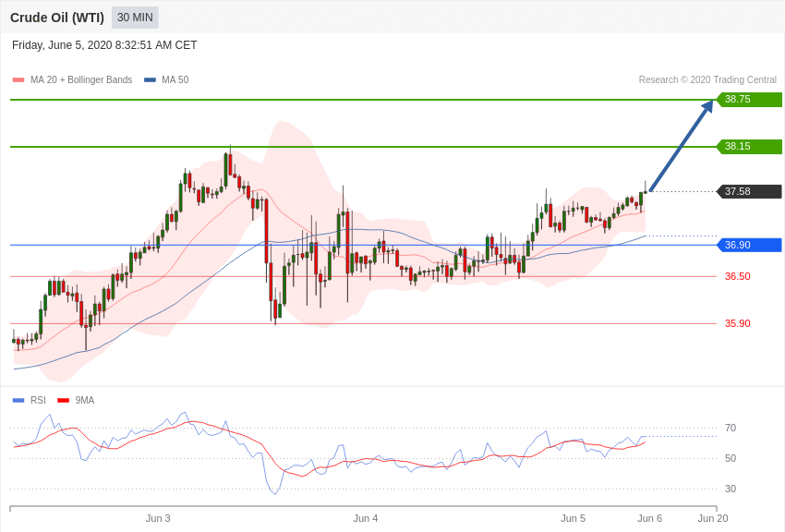Click the Jun 6 date axis label
The image size is (785, 532).
tap(649, 518)
